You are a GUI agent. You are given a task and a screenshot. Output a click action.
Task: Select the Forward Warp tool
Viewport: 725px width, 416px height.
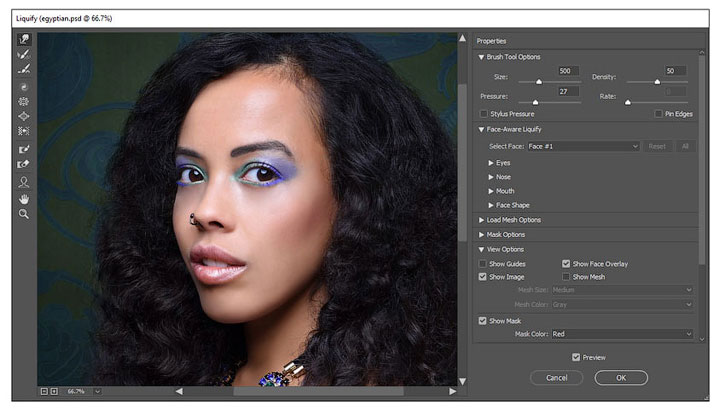[23, 39]
